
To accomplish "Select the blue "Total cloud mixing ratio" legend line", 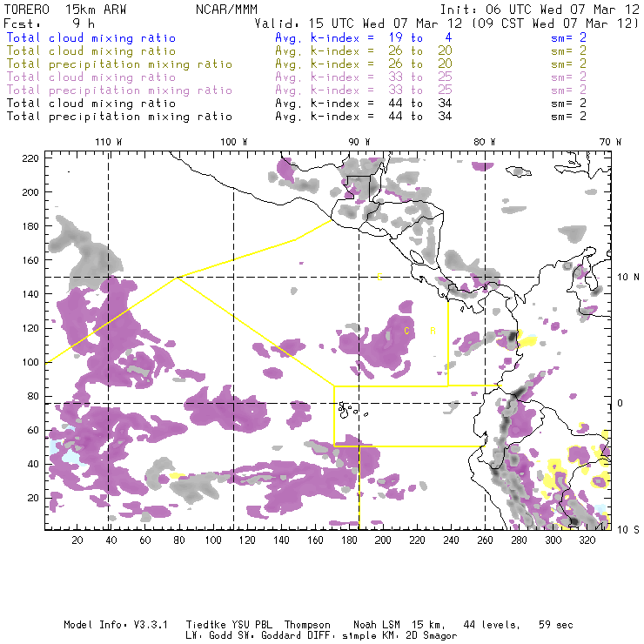I will tap(91, 38).
